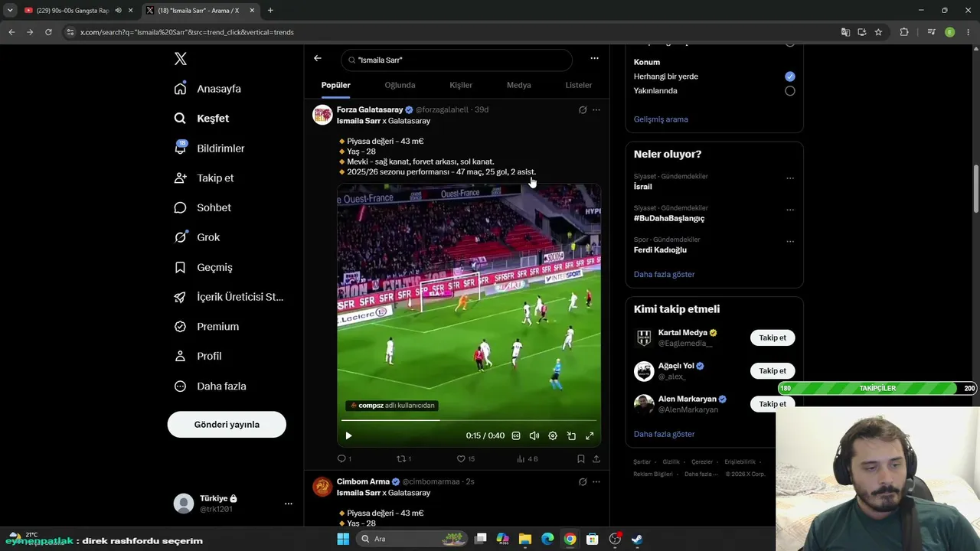Open Grok from the sidebar
This screenshot has width=980, height=551.
(198, 237)
